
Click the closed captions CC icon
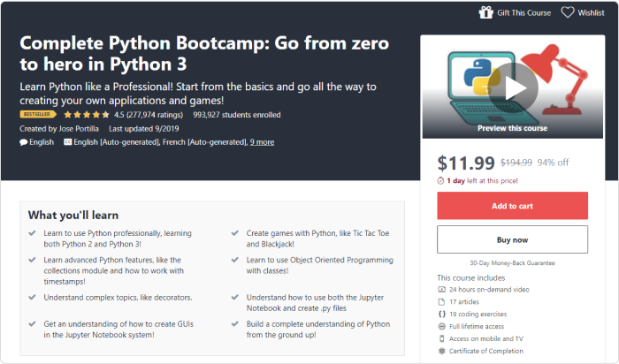point(67,142)
